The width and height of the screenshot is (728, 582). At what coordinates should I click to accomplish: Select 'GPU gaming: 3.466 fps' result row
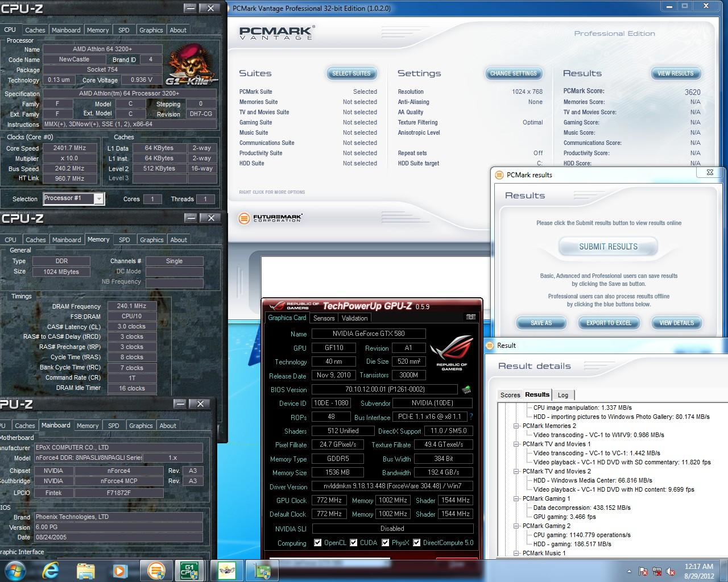[564, 517]
